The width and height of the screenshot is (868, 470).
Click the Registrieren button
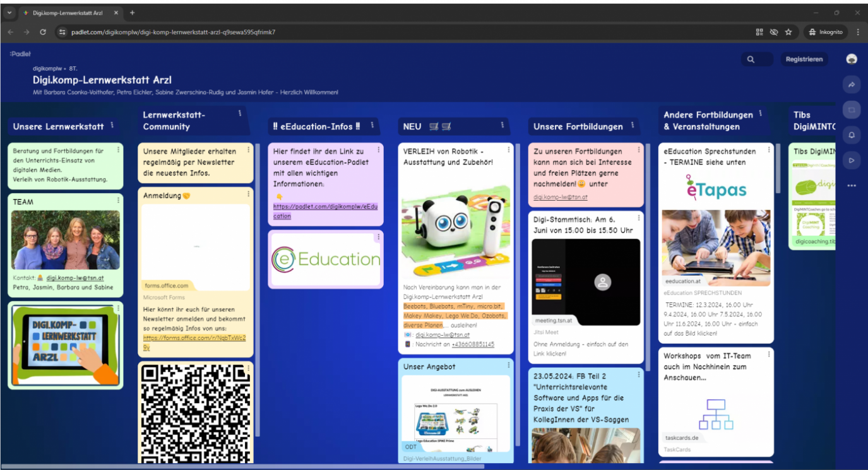point(804,59)
